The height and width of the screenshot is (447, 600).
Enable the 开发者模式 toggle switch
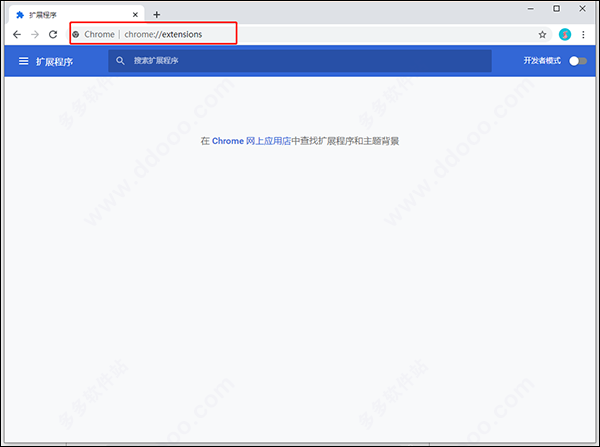(578, 61)
